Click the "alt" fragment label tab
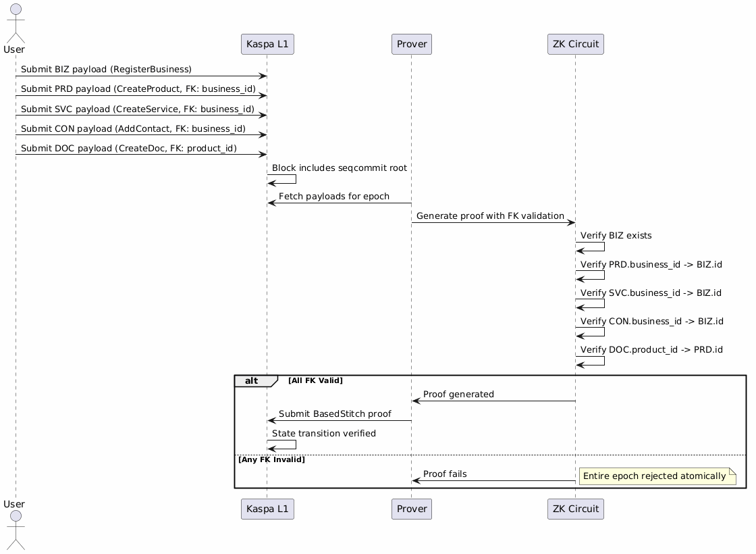The width and height of the screenshot is (756, 554). coord(253,380)
